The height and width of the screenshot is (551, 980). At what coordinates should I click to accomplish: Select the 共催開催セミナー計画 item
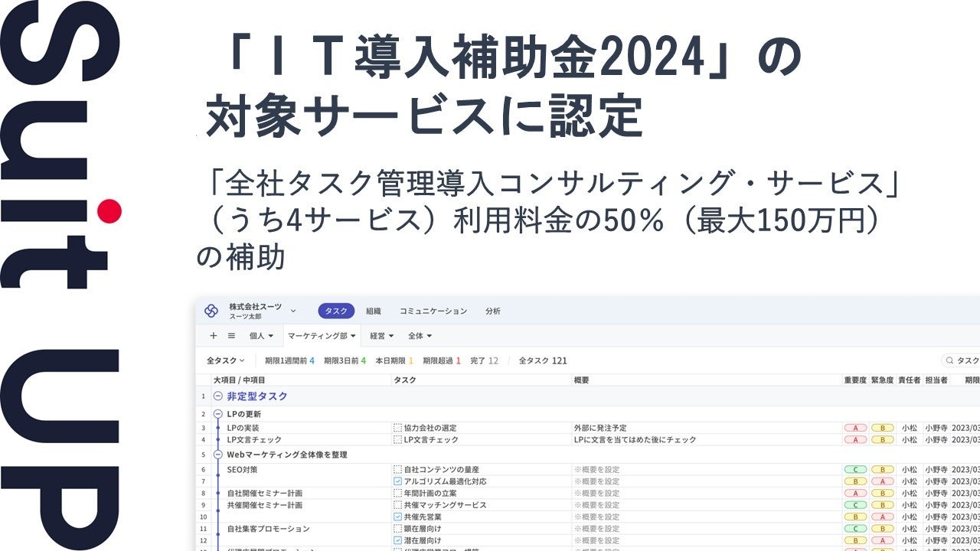tap(265, 505)
